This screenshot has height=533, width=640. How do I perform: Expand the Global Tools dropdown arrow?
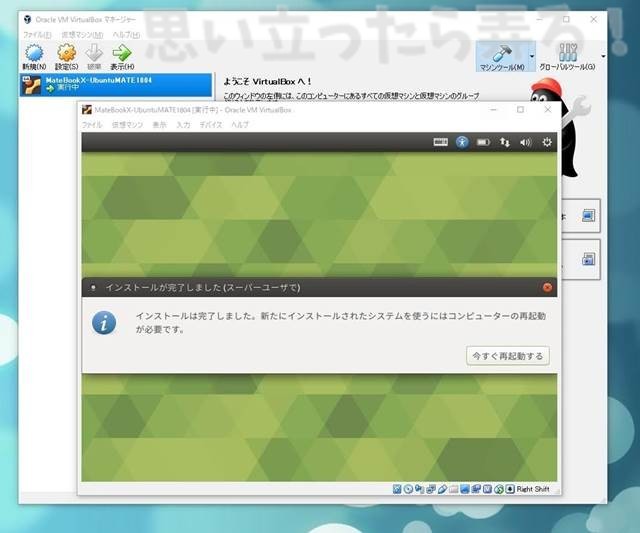tap(602, 56)
